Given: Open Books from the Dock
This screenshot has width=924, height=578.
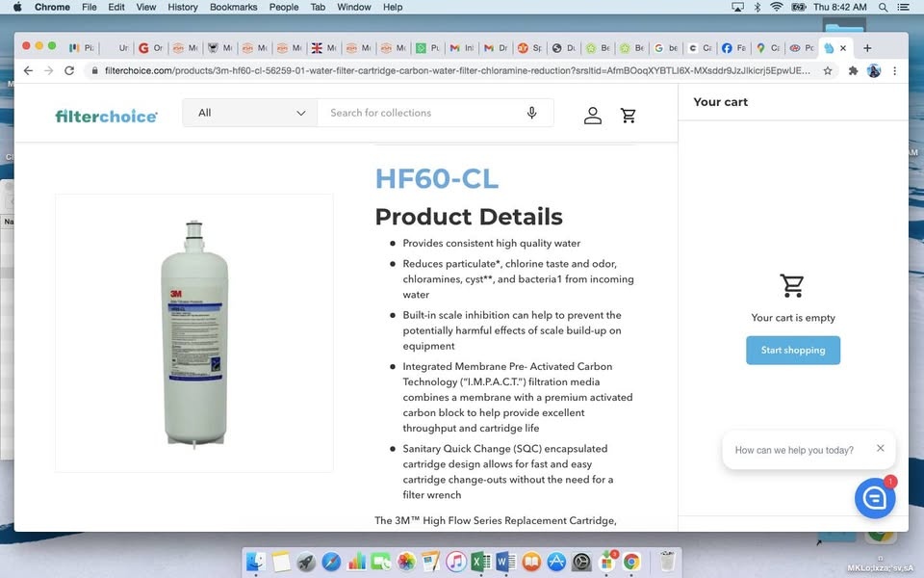Looking at the screenshot, I should [531, 562].
